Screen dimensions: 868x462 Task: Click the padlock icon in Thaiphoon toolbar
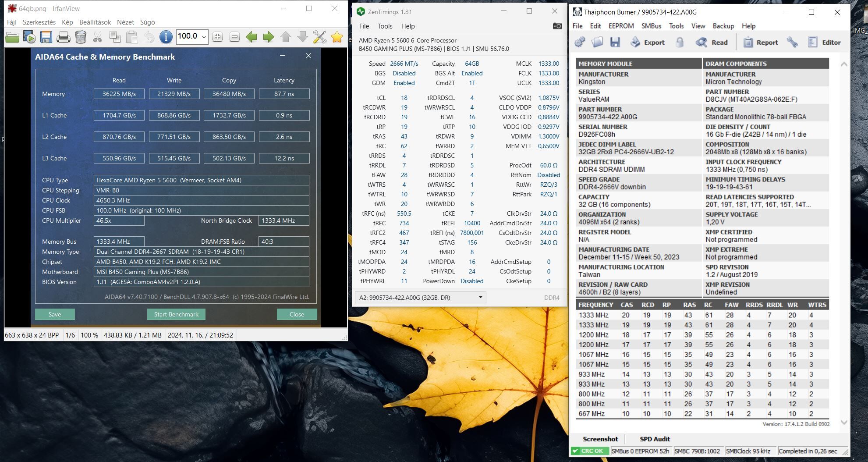(680, 43)
